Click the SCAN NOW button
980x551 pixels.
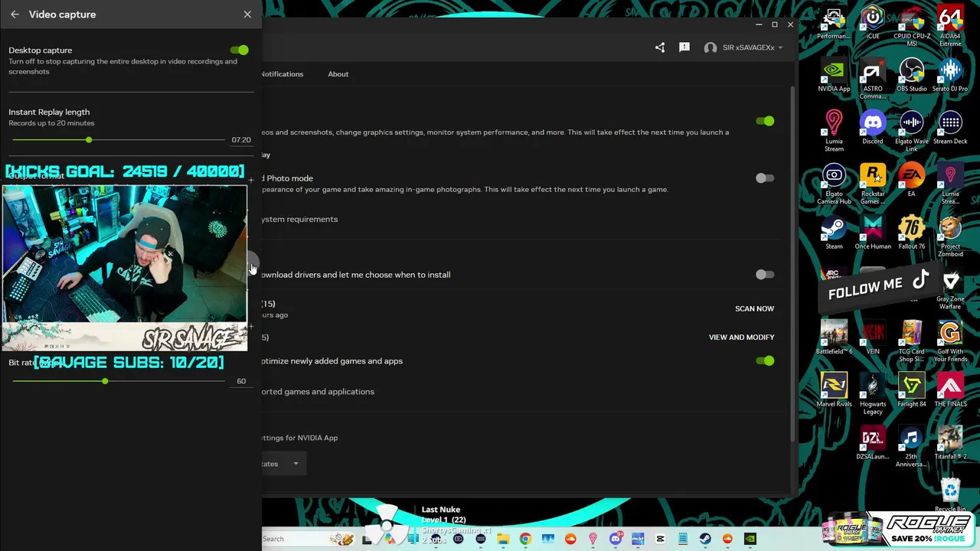point(754,308)
